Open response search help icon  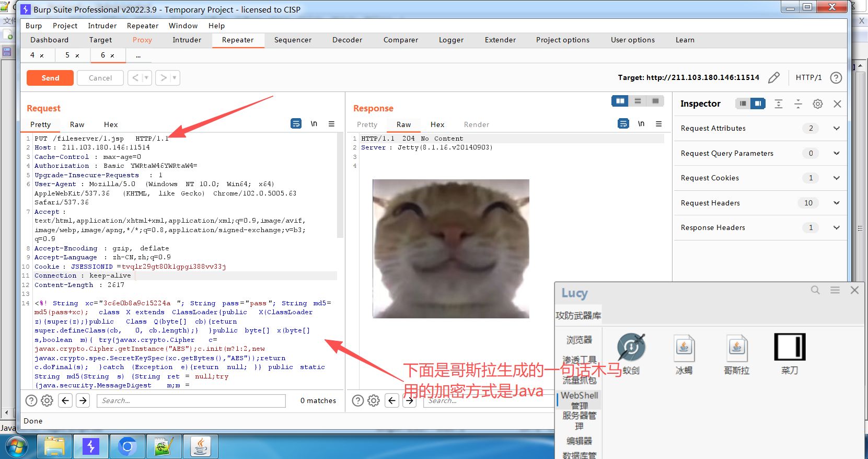(x=358, y=400)
